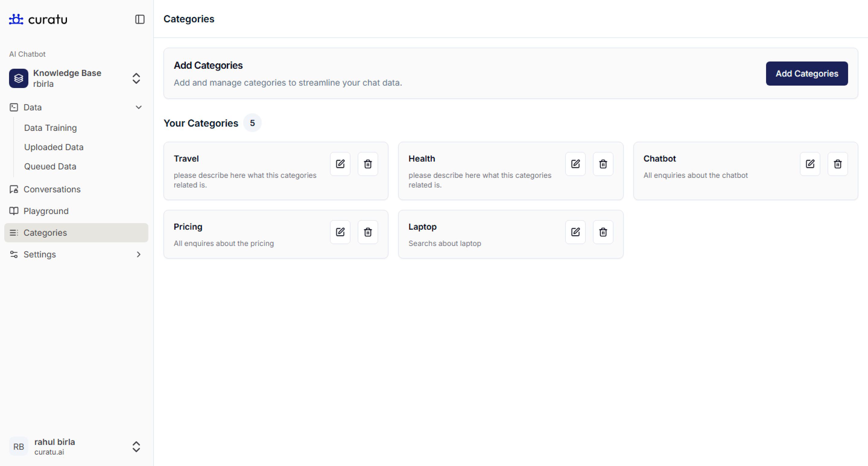Remove the Pricing category with trash icon
The image size is (868, 466).
pyautogui.click(x=368, y=232)
